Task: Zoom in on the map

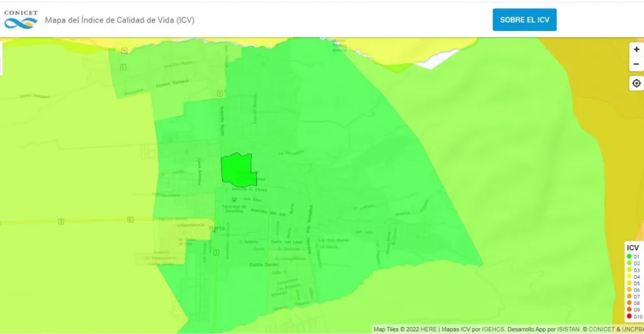Action: click(636, 49)
